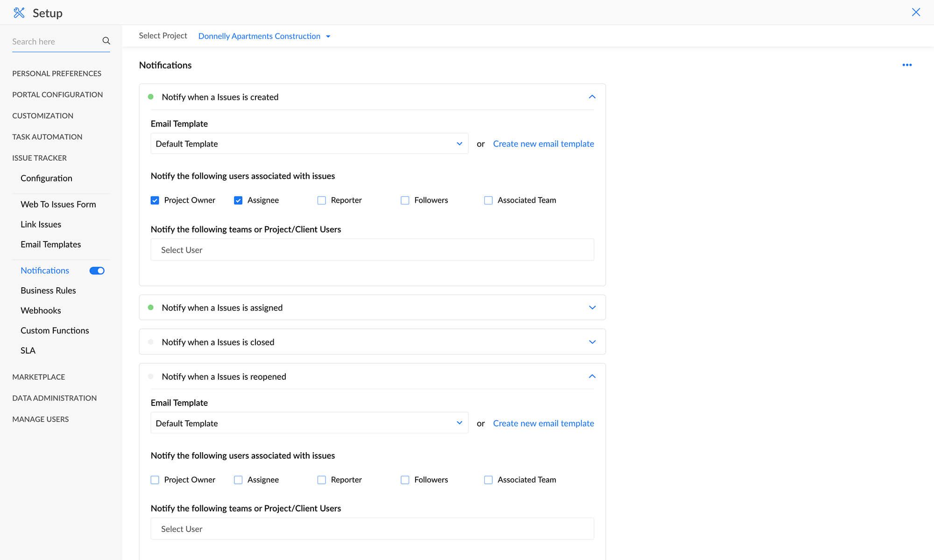Open Manage Users section
The width and height of the screenshot is (934, 560).
pyautogui.click(x=40, y=419)
